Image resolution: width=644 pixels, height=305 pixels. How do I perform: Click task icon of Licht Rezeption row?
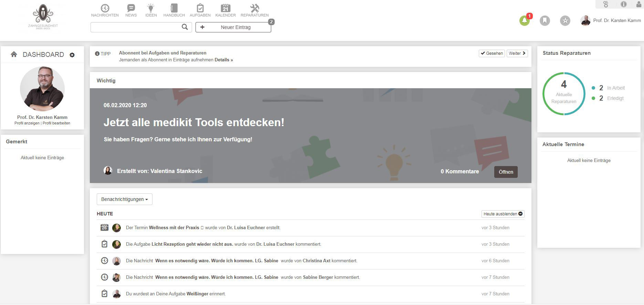[104, 244]
